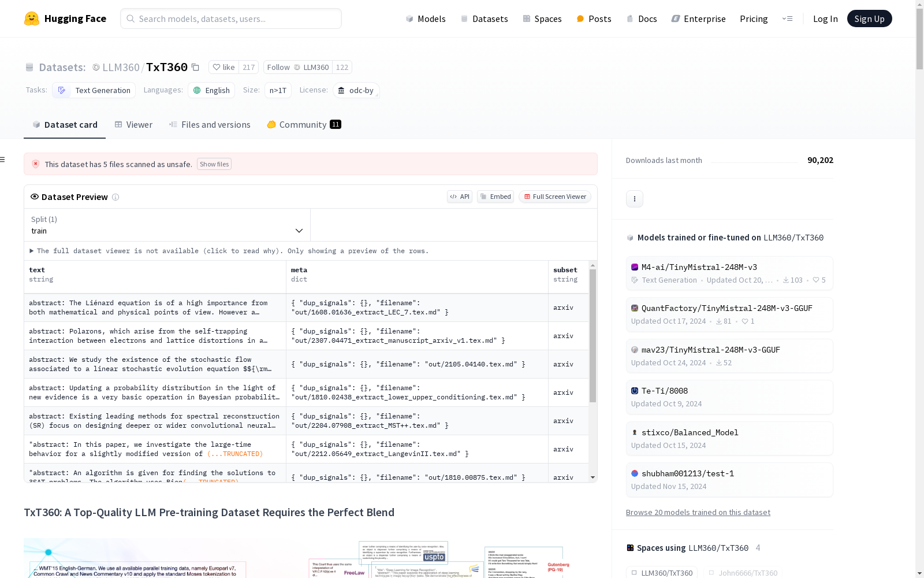Select the n>1T size tag

278,90
